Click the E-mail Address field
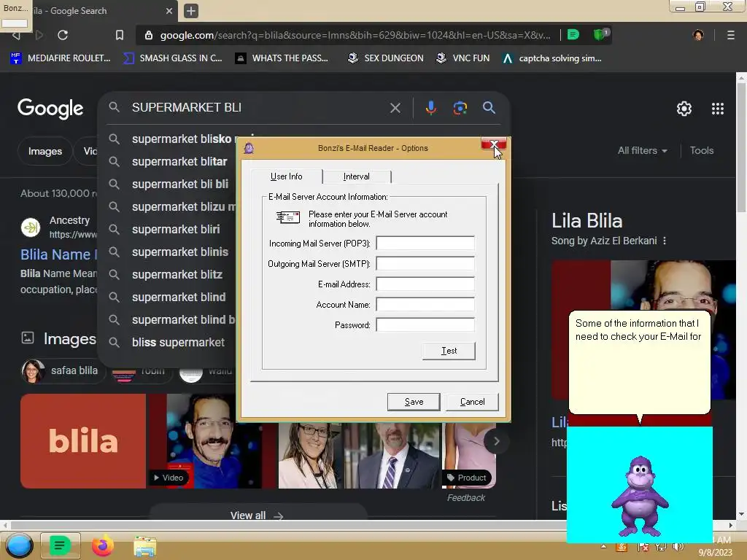The width and height of the screenshot is (747, 560). (x=425, y=284)
